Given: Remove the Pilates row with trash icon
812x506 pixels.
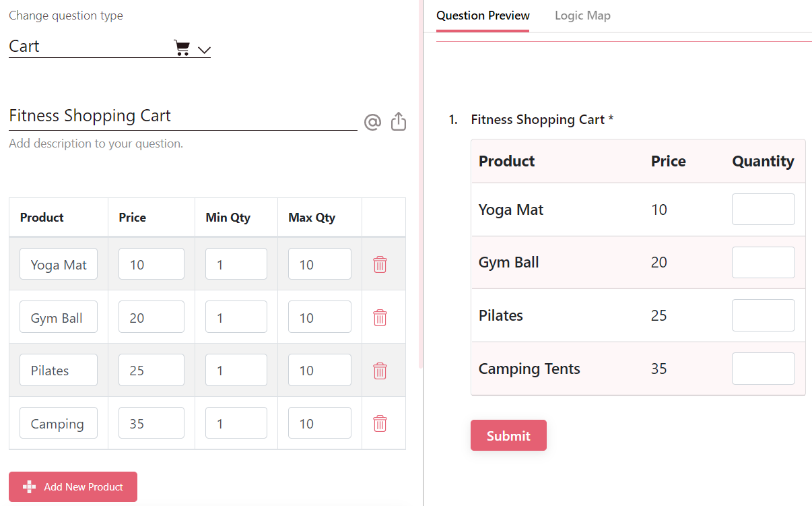Looking at the screenshot, I should coord(380,371).
